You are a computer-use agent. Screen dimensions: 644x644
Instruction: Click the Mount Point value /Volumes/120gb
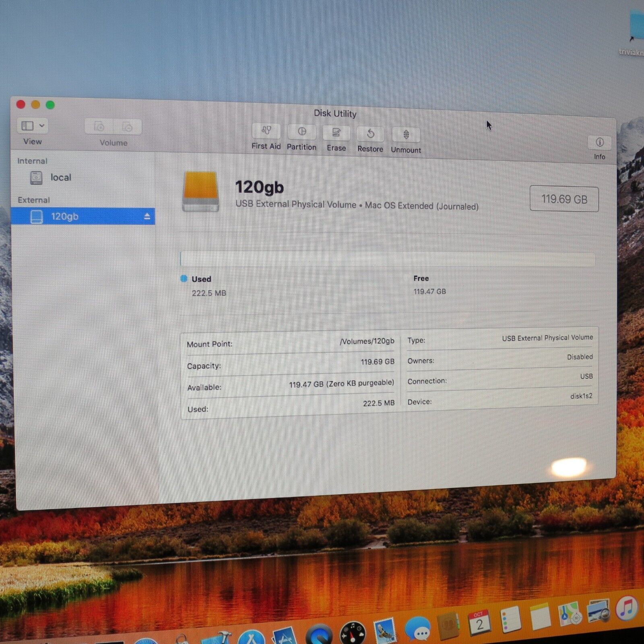click(x=367, y=341)
